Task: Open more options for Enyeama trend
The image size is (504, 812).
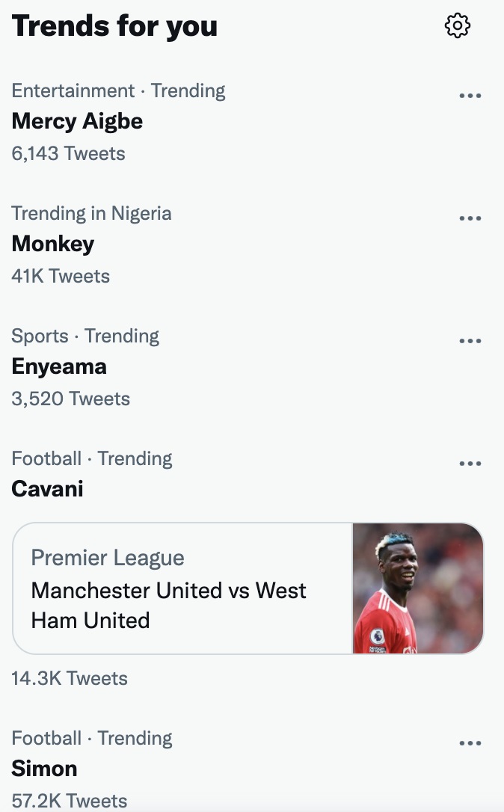Action: [x=470, y=341]
